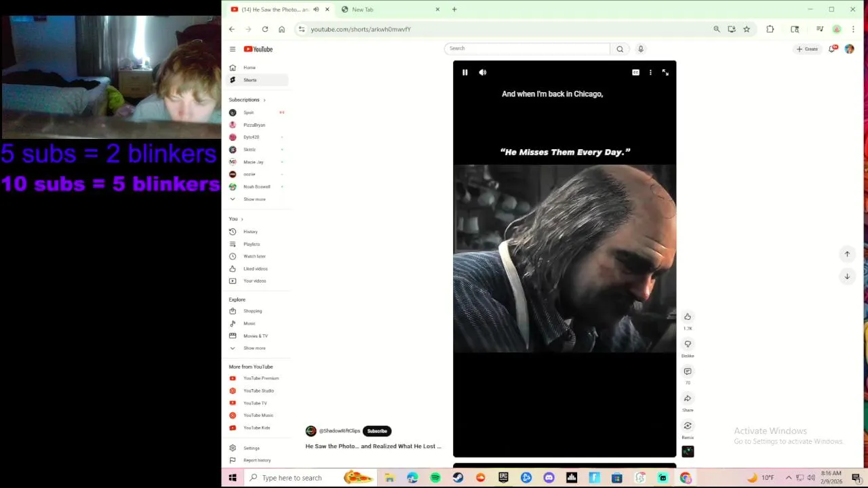This screenshot has width=868, height=488.
Task: Subscribe to @ShadowRiftClips
Action: (x=377, y=431)
